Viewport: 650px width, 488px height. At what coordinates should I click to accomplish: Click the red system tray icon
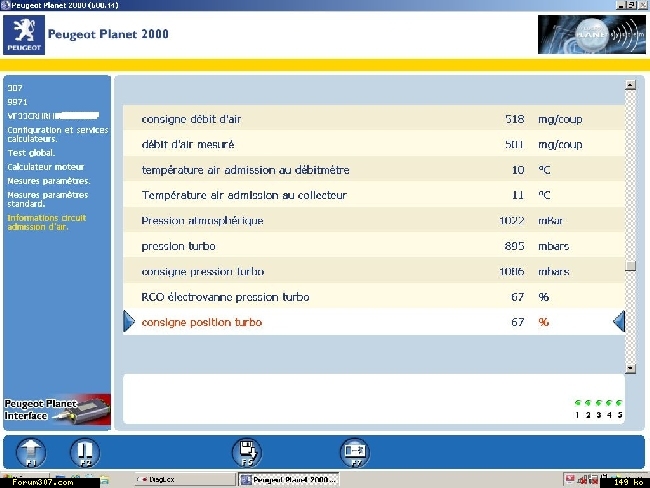point(570,480)
